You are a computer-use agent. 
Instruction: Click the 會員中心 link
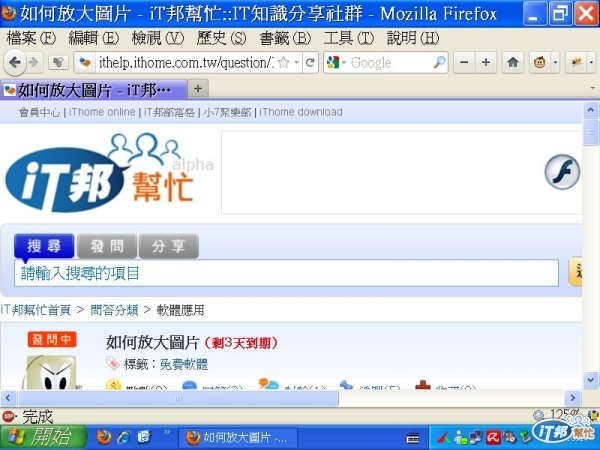click(39, 112)
